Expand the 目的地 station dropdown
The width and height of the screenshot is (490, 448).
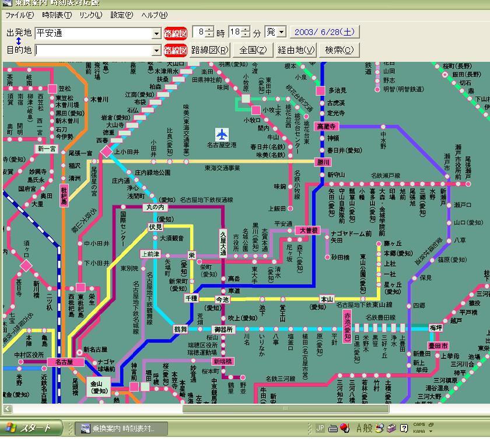click(156, 50)
